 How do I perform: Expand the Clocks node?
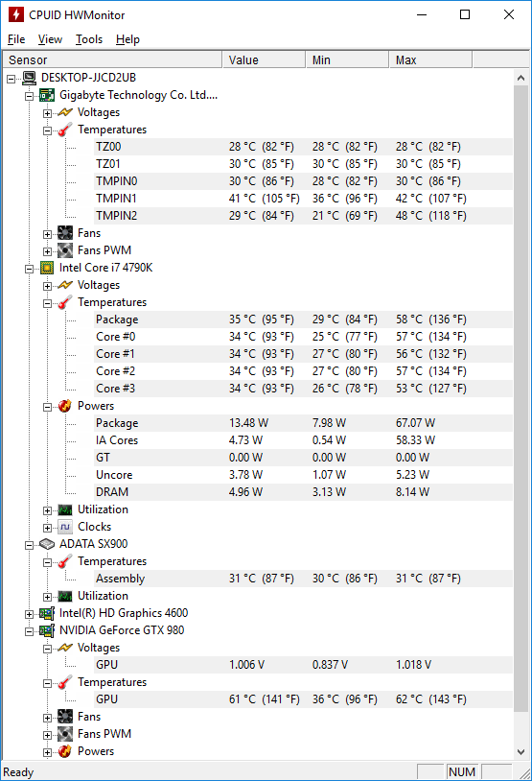tap(47, 528)
